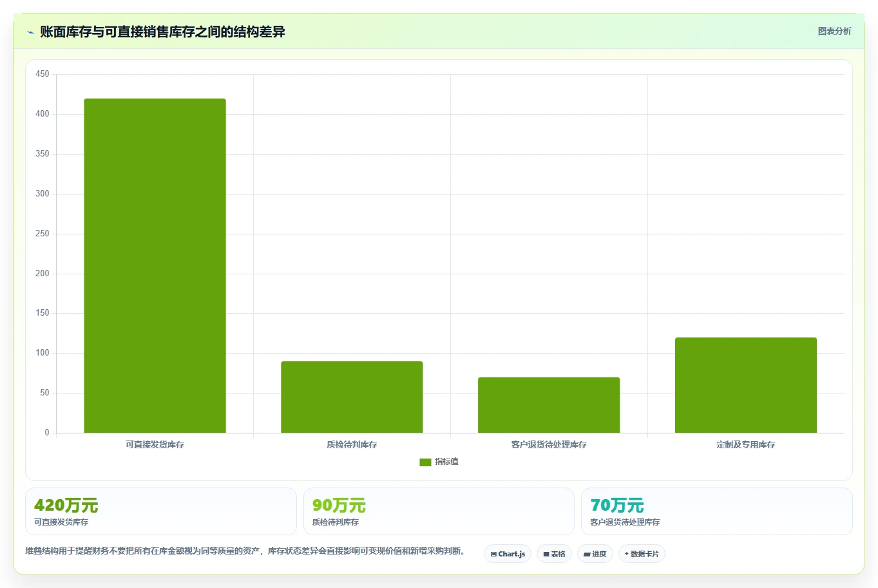Click the Chart.js tag chip

click(x=508, y=554)
